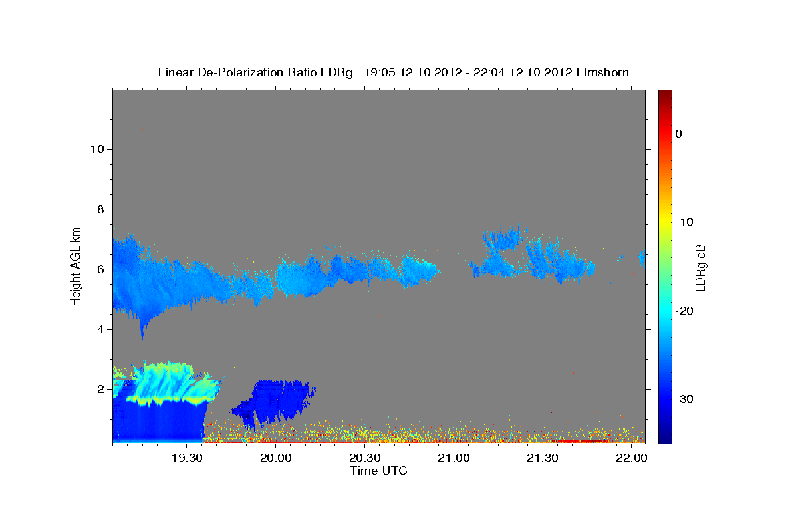Click the "20:30" time tick label
The image size is (798, 532).
coord(364,458)
